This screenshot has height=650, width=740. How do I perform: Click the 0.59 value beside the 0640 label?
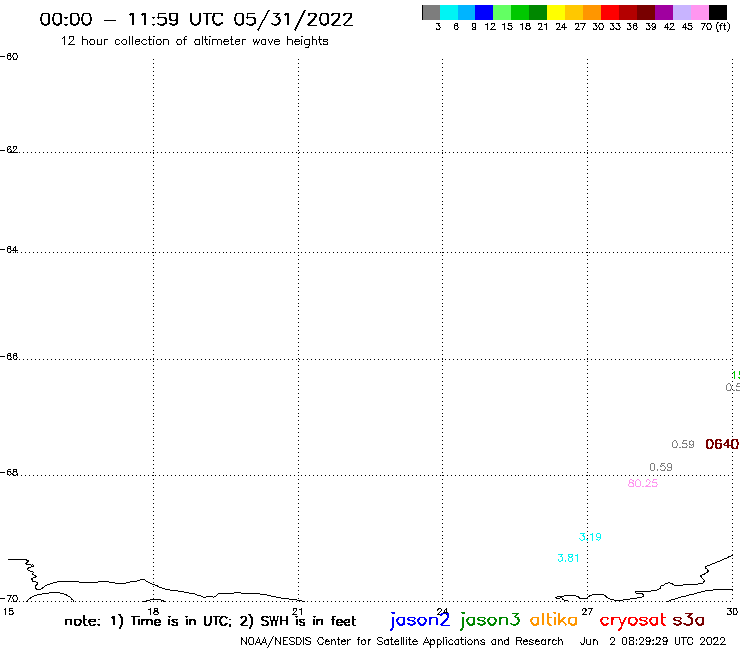pyautogui.click(x=683, y=444)
